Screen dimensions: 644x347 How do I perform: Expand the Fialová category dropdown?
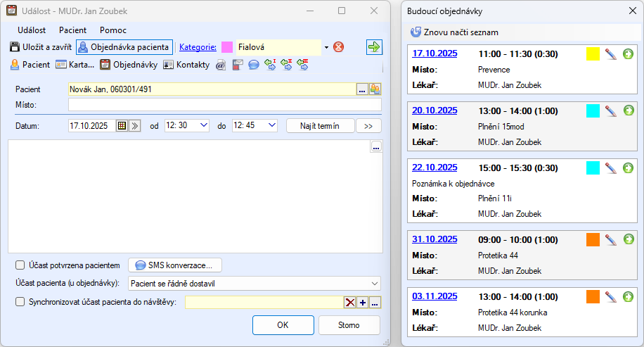click(326, 47)
